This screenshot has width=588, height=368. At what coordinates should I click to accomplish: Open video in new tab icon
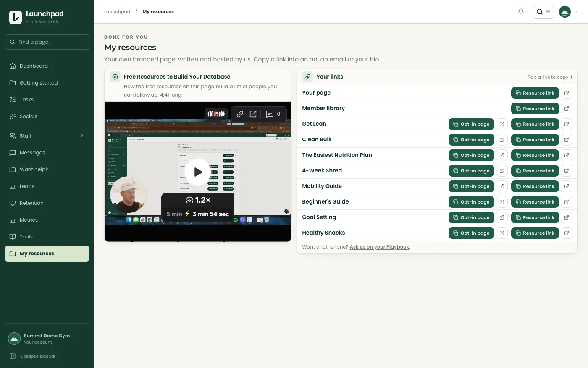pos(253,114)
